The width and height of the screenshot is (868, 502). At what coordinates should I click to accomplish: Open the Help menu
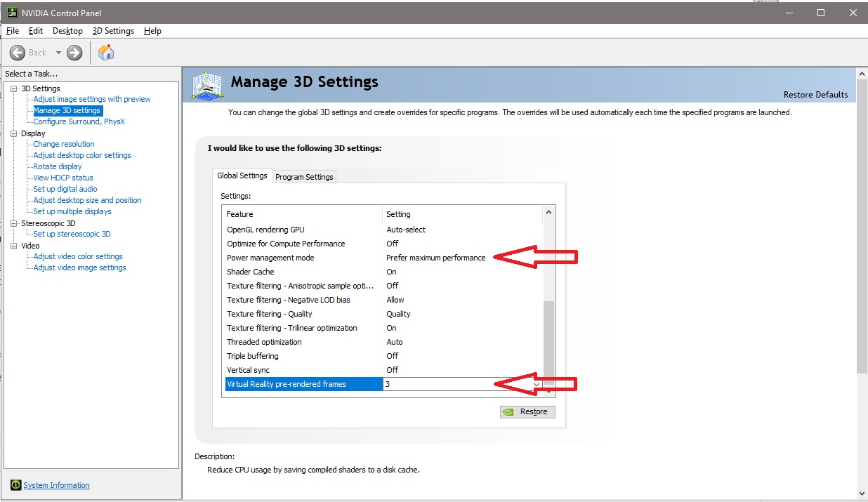[x=152, y=31]
